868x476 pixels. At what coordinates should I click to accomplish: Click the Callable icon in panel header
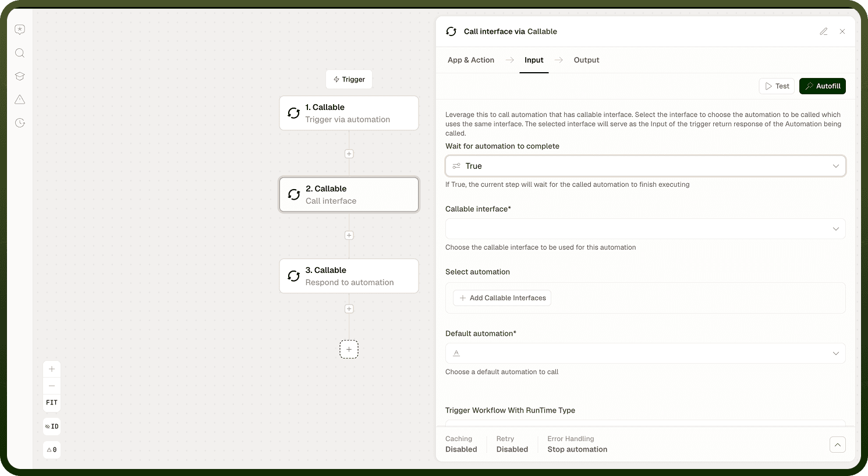pos(451,31)
